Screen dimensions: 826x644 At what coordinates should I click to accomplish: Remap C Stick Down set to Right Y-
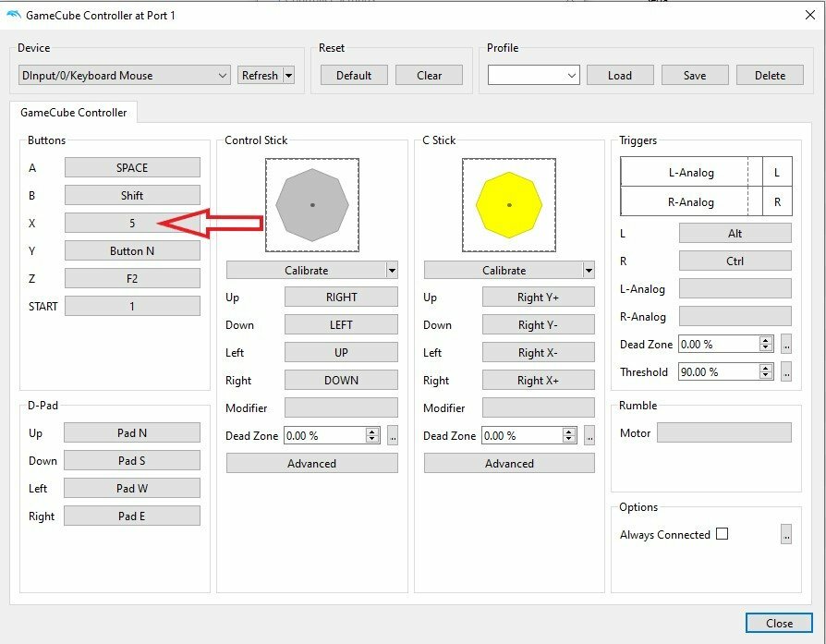pyautogui.click(x=539, y=324)
